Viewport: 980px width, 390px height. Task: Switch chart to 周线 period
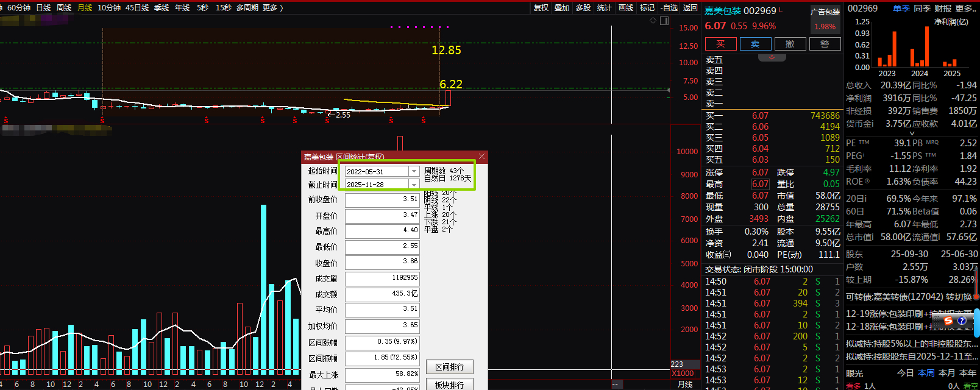pos(64,7)
